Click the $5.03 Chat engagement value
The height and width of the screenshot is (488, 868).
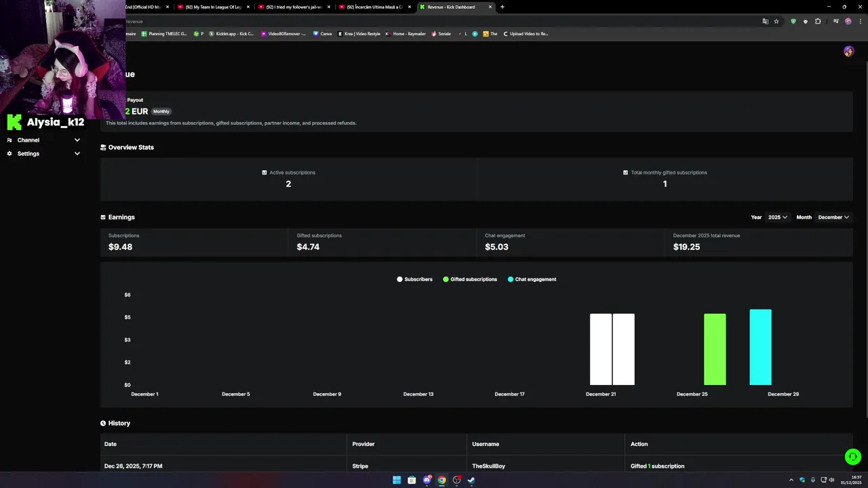pos(496,247)
